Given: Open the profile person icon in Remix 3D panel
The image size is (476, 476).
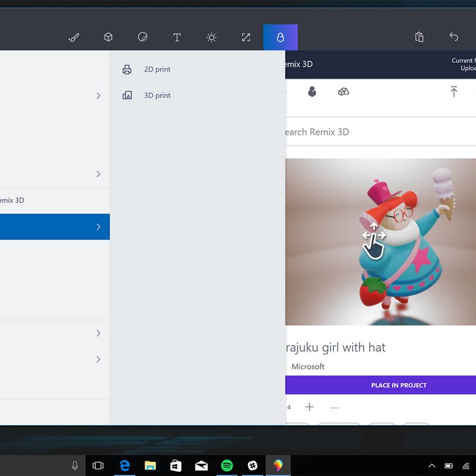Looking at the screenshot, I should click(x=312, y=91).
